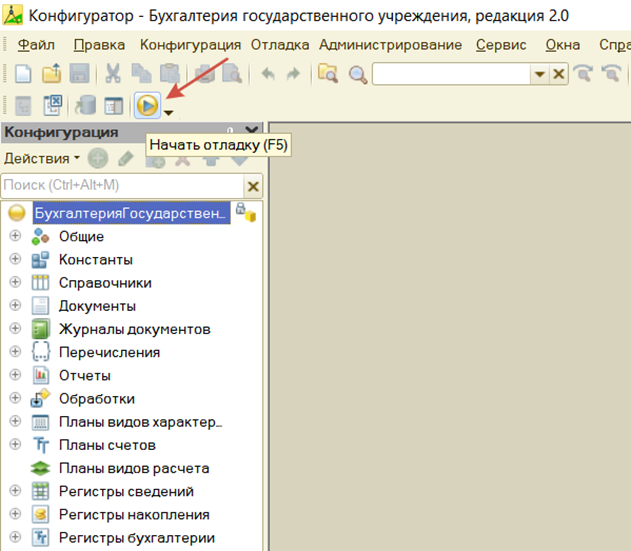Expand the Перечисления branch
This screenshot has height=551, width=631.
(x=15, y=351)
